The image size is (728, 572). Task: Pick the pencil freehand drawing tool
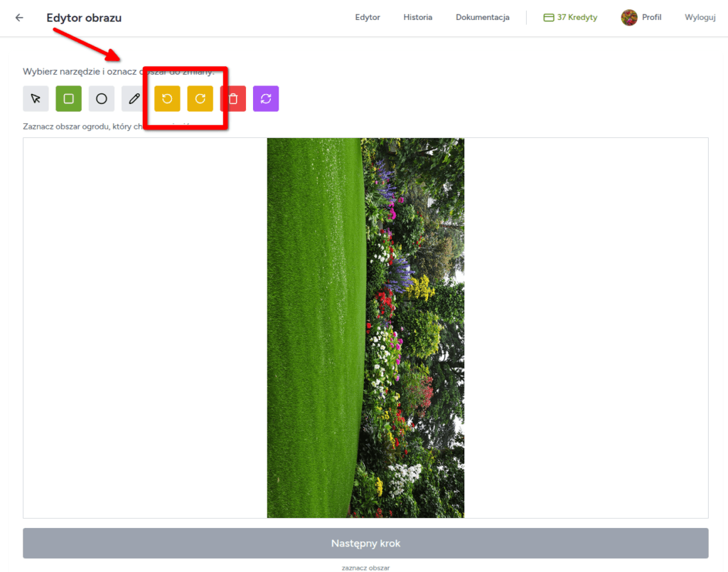[x=134, y=99]
